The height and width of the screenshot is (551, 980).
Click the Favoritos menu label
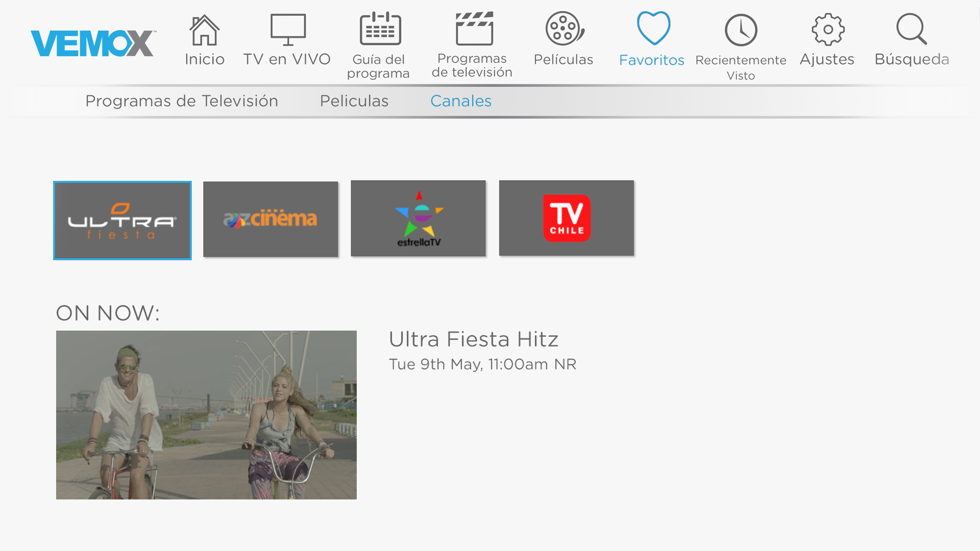pyautogui.click(x=651, y=60)
